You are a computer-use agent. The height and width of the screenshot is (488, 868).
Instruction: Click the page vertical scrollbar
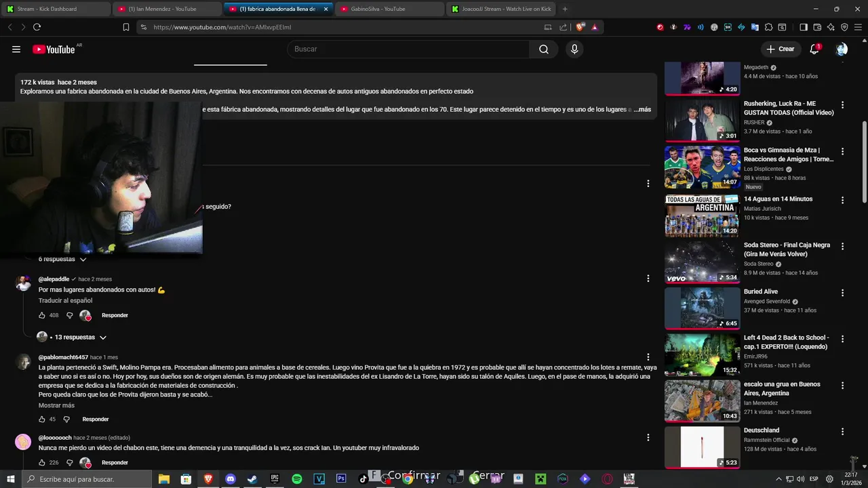[864, 163]
